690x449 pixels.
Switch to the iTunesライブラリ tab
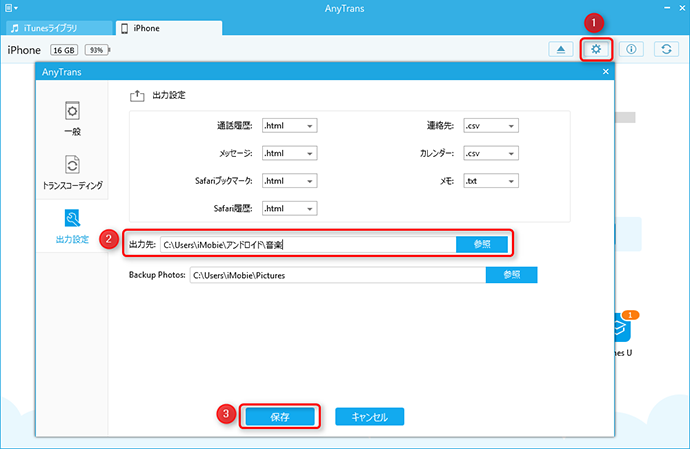[59, 28]
